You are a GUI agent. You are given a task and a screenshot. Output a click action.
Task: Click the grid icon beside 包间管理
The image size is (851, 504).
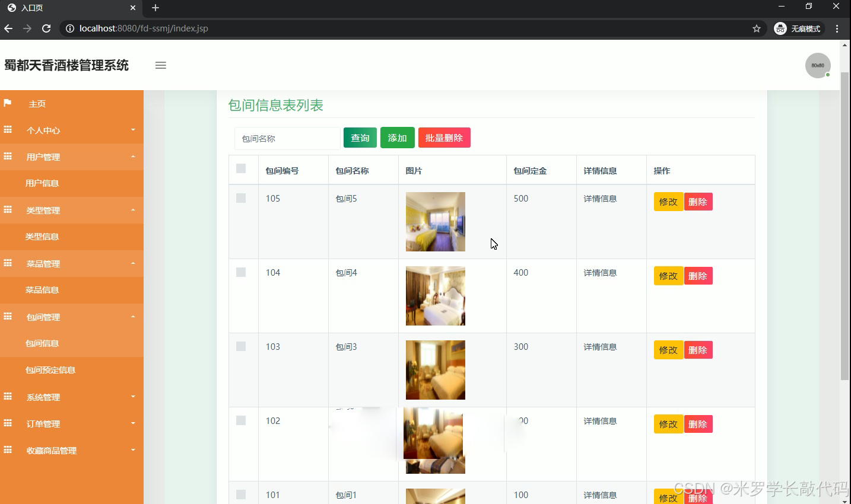coord(8,316)
